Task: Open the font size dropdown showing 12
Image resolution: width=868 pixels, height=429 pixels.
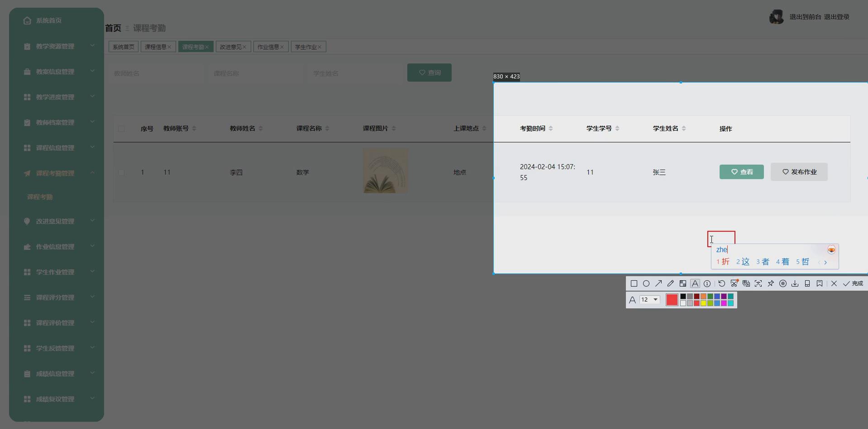Action: coord(650,299)
